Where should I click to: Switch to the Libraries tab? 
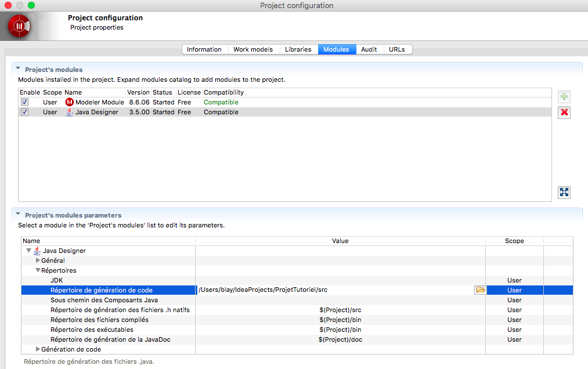(298, 49)
